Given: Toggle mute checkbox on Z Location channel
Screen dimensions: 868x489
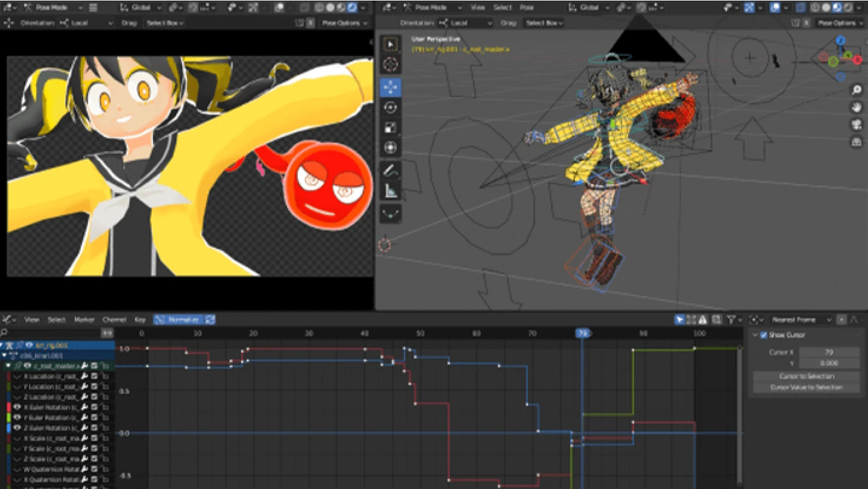Looking at the screenshot, I should click(95, 397).
